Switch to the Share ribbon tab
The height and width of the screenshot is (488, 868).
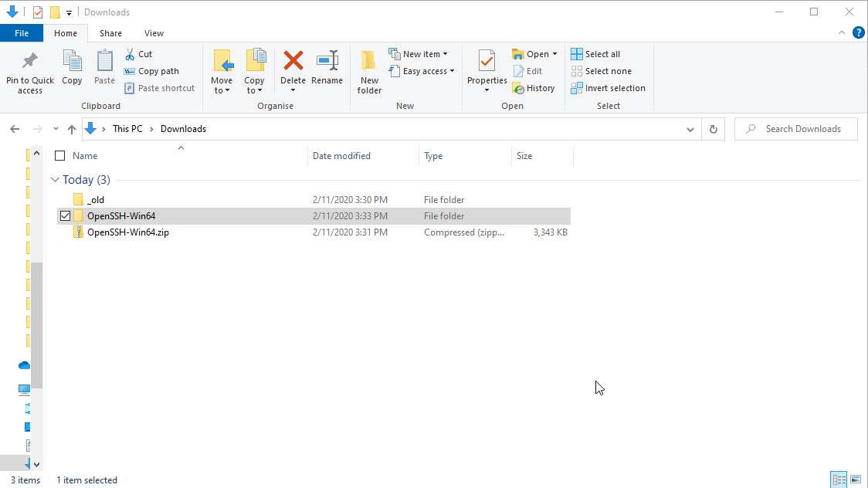[x=110, y=33]
